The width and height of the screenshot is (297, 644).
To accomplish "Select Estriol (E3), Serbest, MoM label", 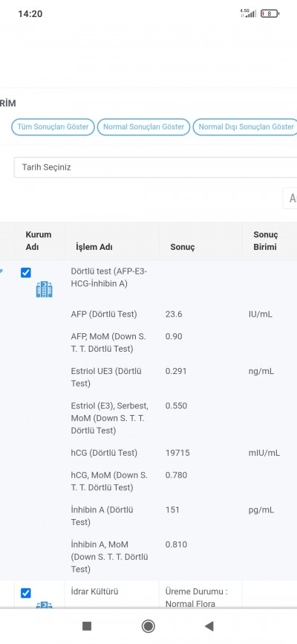I will 110,418.
